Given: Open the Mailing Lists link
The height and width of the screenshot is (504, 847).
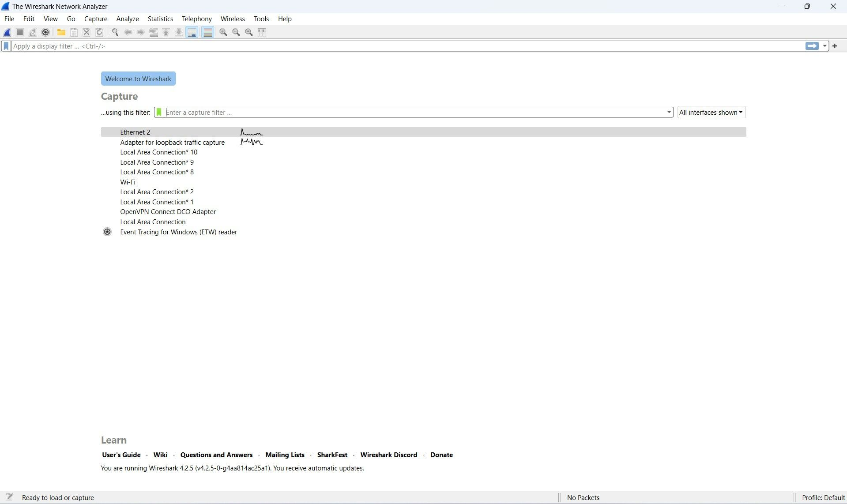Looking at the screenshot, I should coord(285,455).
